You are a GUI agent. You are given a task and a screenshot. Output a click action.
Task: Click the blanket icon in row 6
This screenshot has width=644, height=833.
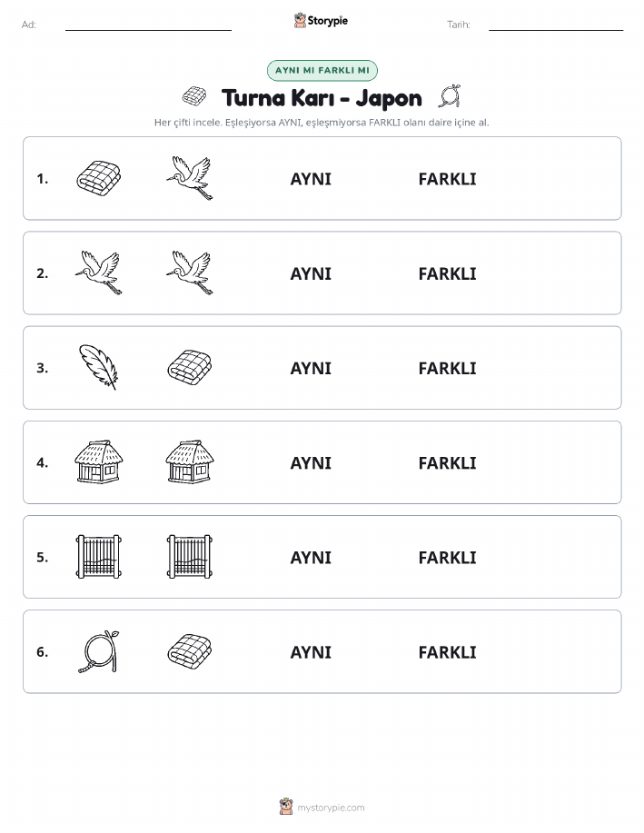point(190,651)
